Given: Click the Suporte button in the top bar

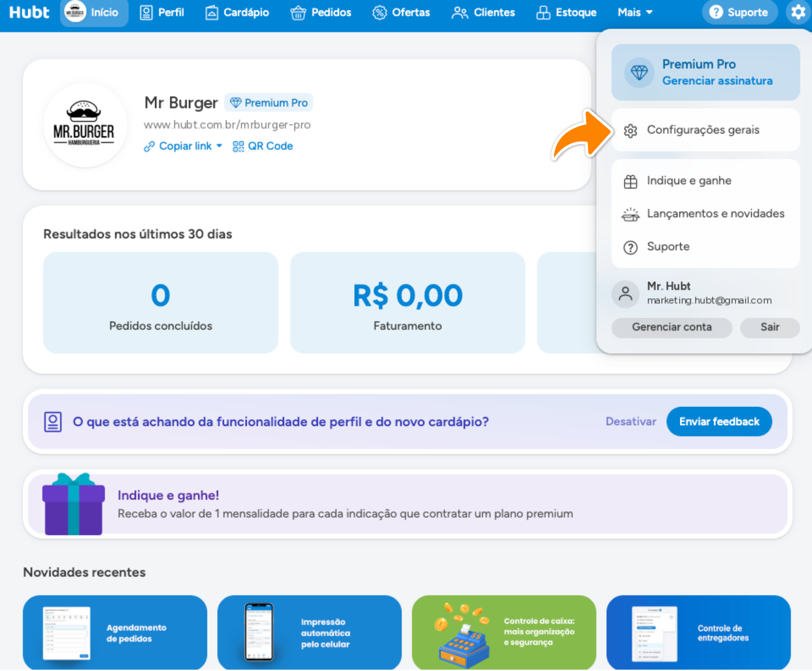Looking at the screenshot, I should point(739,12).
